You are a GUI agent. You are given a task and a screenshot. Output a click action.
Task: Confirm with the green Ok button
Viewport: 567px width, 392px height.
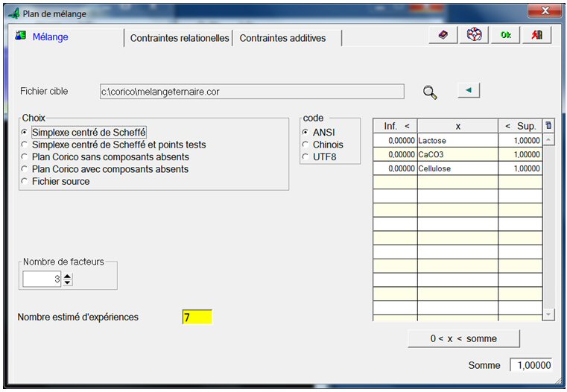click(x=506, y=35)
